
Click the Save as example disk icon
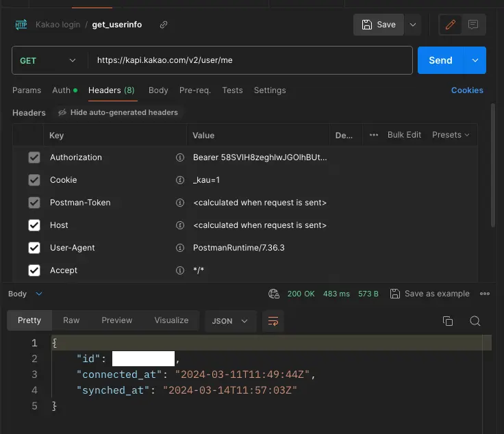tap(395, 294)
